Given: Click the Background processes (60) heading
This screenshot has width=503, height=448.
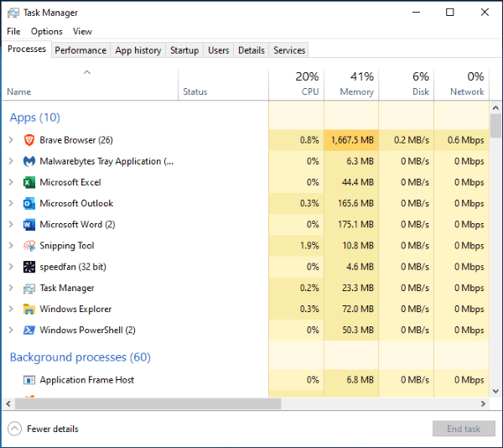Looking at the screenshot, I should [80, 357].
